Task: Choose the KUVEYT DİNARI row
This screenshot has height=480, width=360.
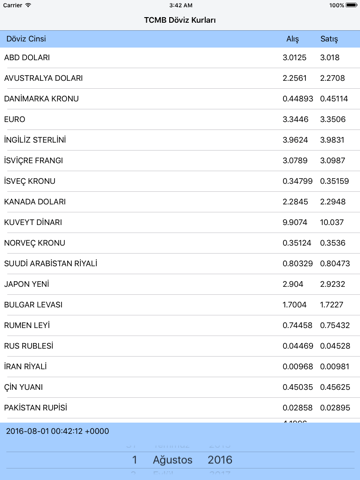Action: tap(180, 222)
